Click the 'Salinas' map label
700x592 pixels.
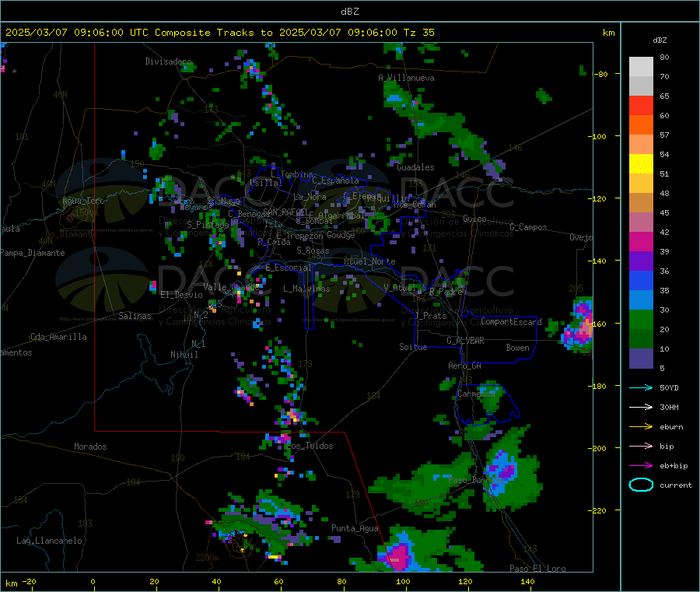point(135,316)
